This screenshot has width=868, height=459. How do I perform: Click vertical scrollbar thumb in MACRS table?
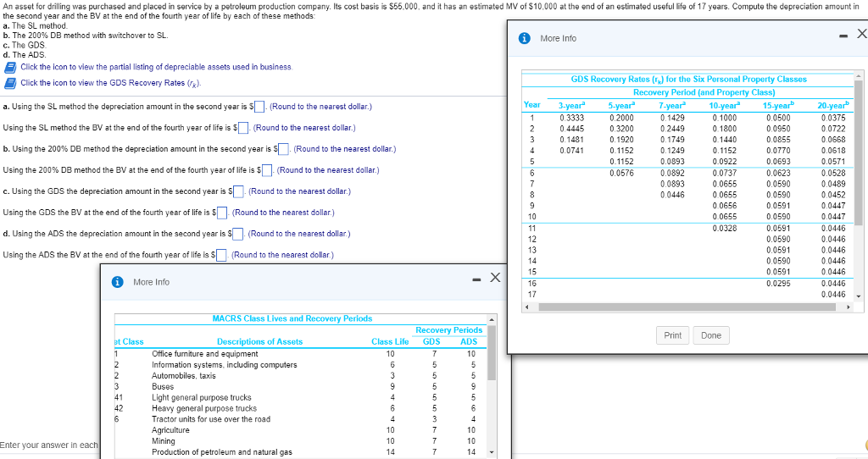coord(491,353)
